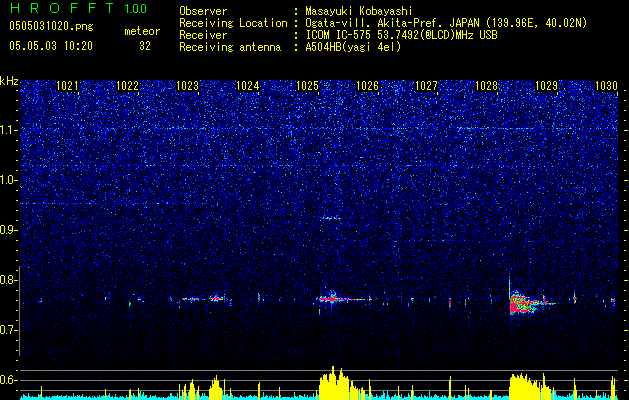Click the long meteor echo near 1025
The image size is (629, 400).
click(343, 299)
